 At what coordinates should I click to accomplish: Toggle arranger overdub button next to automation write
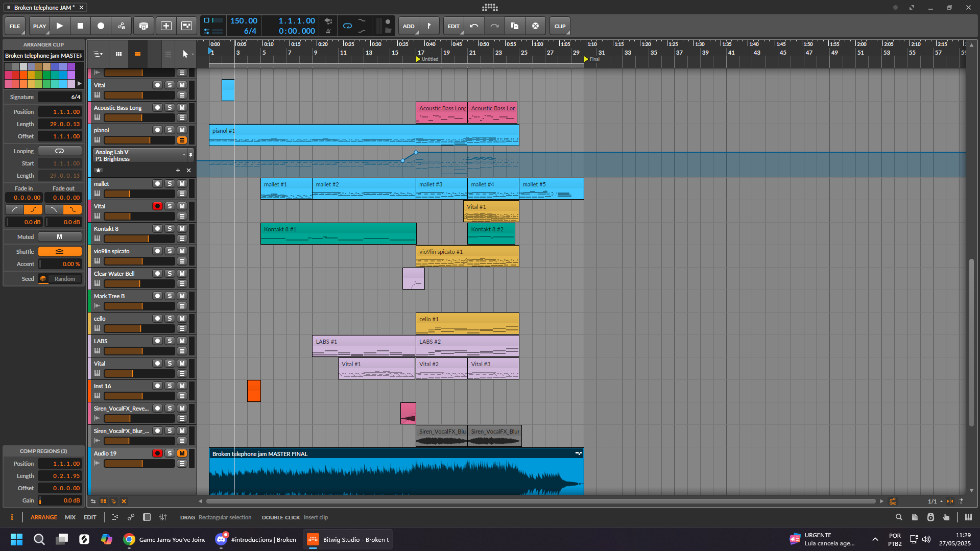(144, 26)
